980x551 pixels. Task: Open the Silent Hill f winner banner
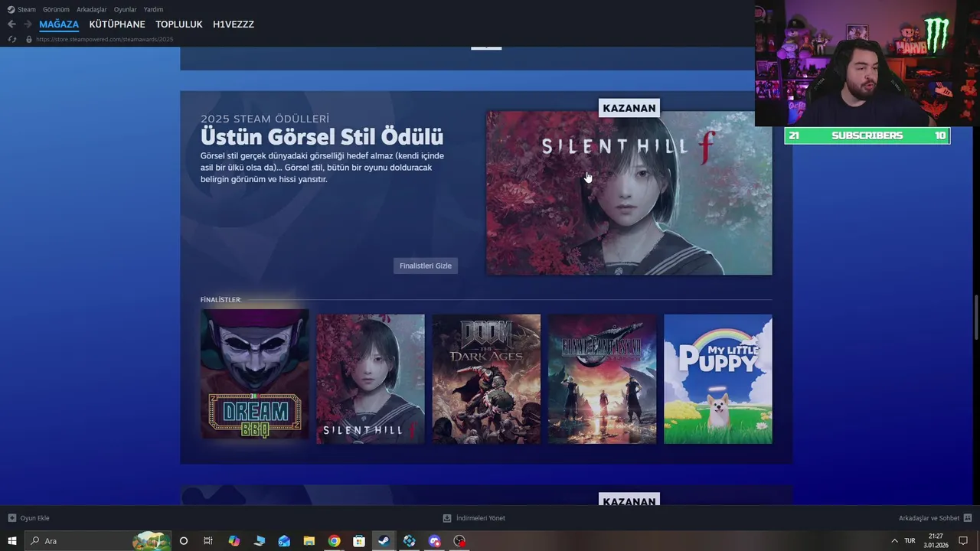[x=629, y=193]
